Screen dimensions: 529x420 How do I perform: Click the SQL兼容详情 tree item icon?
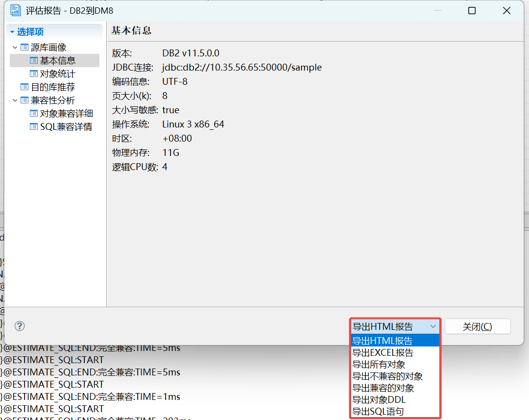coord(34,126)
